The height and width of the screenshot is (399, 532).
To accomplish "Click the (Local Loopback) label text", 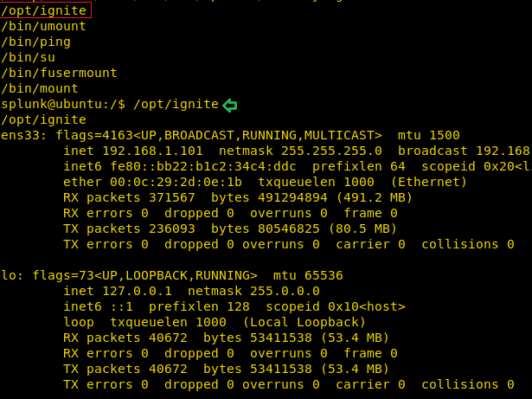I will coord(304,322).
